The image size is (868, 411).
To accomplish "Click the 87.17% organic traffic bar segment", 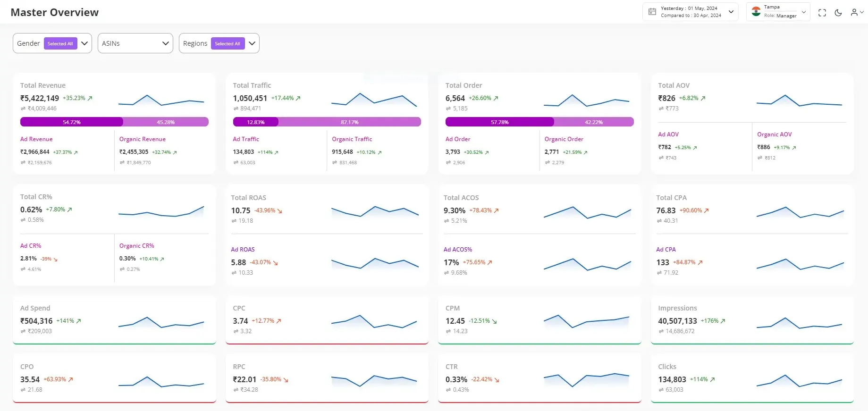I will click(350, 122).
